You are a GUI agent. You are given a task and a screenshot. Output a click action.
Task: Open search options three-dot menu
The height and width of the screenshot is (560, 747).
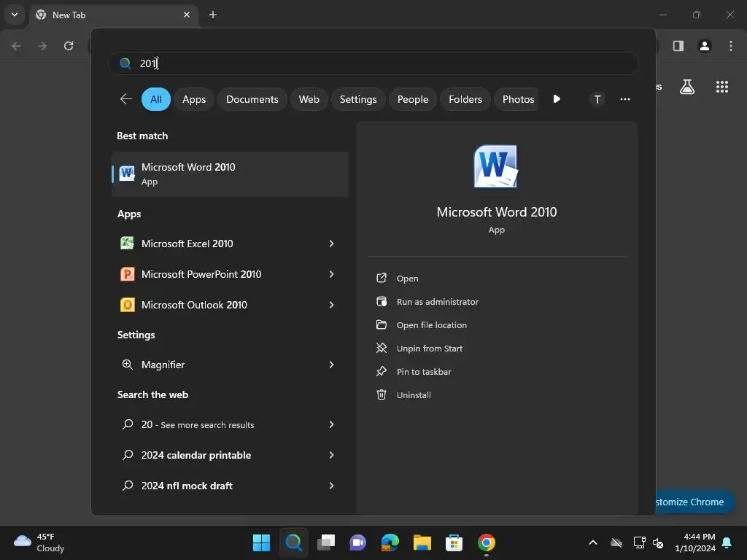[x=625, y=99]
